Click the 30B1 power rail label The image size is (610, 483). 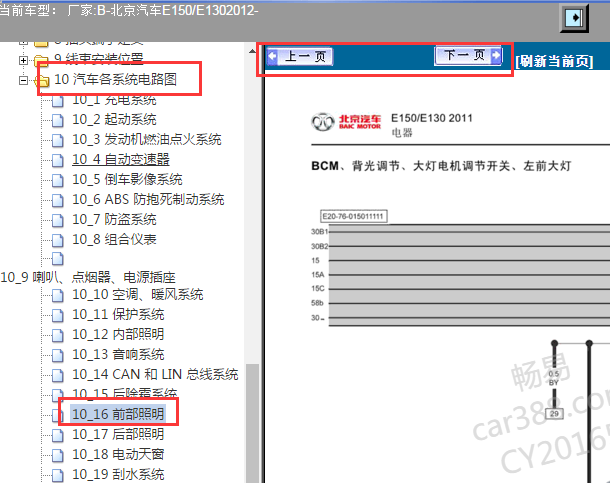coord(319,232)
